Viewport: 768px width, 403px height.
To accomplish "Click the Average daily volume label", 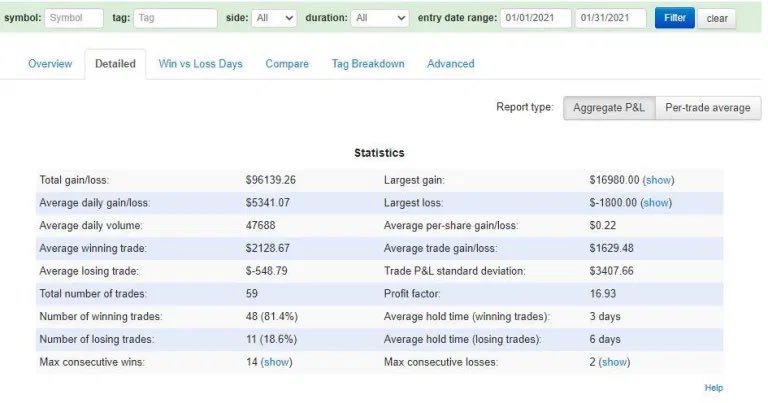I will (x=91, y=226).
